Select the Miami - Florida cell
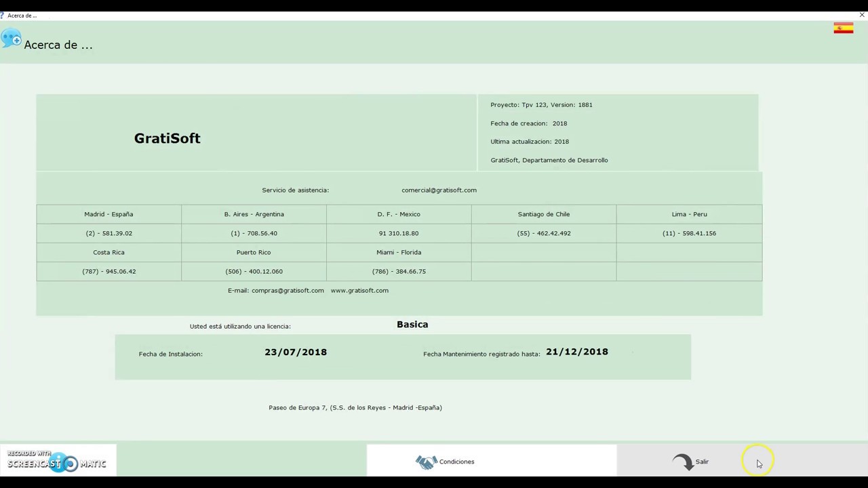 click(x=399, y=252)
